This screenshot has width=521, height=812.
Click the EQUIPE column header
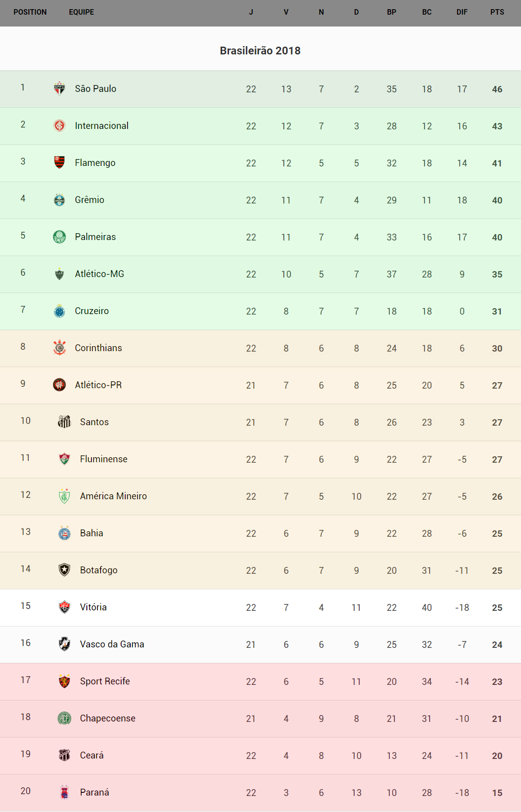coord(81,12)
